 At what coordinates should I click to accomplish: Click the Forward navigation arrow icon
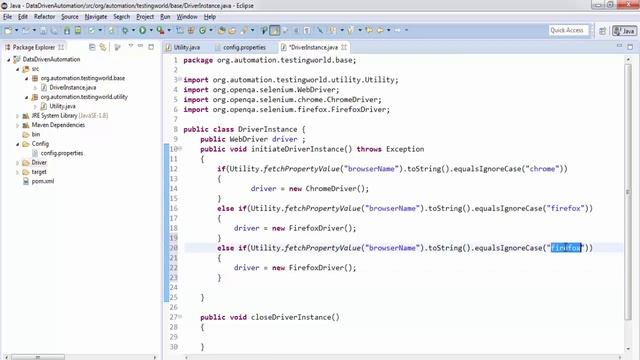pyautogui.click(x=398, y=30)
